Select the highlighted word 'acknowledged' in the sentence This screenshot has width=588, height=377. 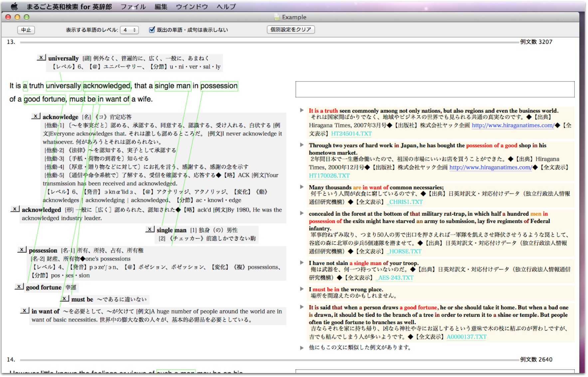click(x=106, y=86)
